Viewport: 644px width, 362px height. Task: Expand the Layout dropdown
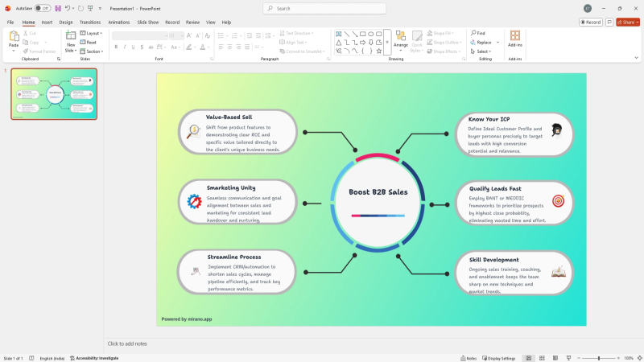pos(93,33)
